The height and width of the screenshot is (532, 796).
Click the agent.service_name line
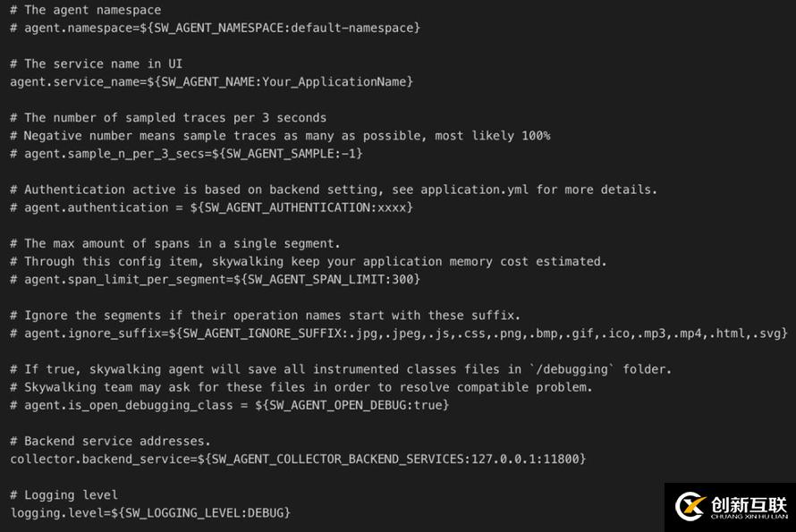[x=211, y=81]
